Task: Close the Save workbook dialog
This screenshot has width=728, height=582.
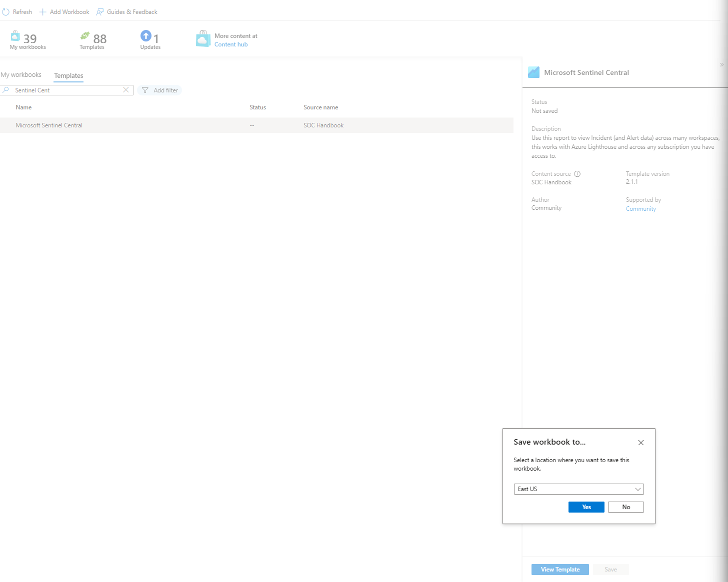Action: pyautogui.click(x=640, y=443)
